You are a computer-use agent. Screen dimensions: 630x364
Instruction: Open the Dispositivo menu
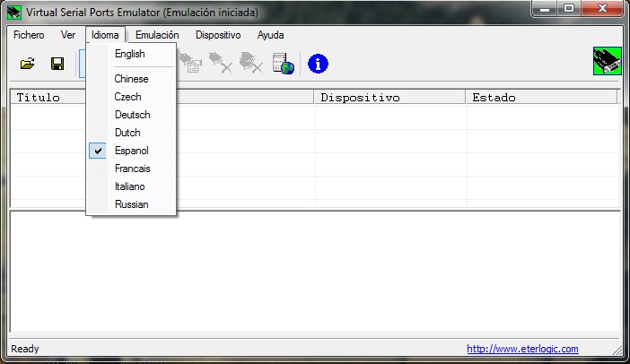(x=218, y=35)
